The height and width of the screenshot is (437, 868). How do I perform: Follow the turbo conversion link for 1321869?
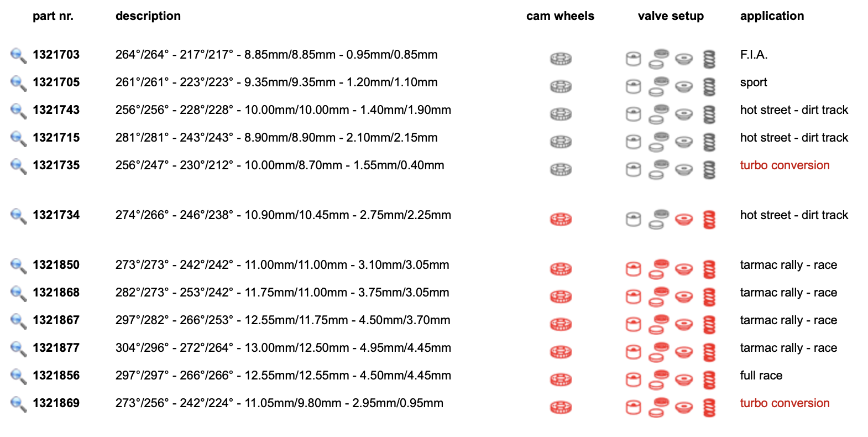(x=785, y=403)
